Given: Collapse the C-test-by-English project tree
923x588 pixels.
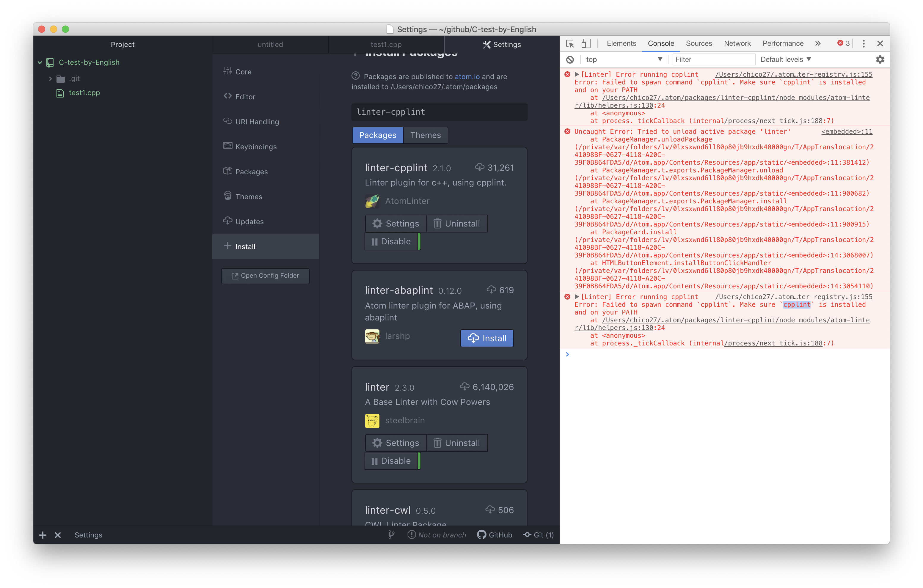Looking at the screenshot, I should click(40, 62).
